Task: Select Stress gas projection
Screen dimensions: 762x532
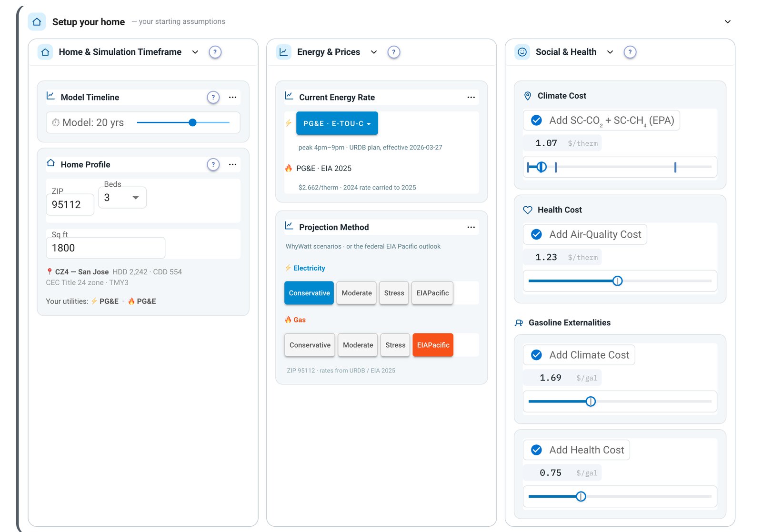Action: point(395,345)
